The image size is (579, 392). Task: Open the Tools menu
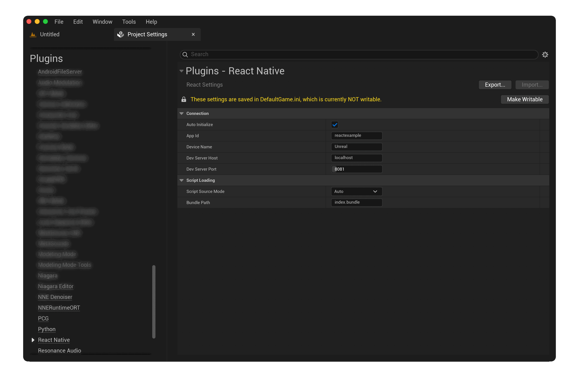(x=129, y=22)
